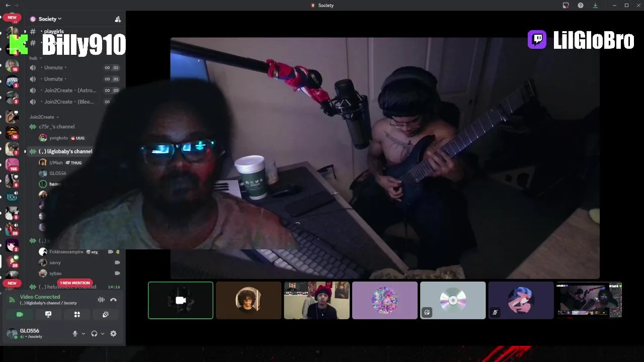Mute the microphone in user panel
644x362 pixels.
pyautogui.click(x=75, y=333)
